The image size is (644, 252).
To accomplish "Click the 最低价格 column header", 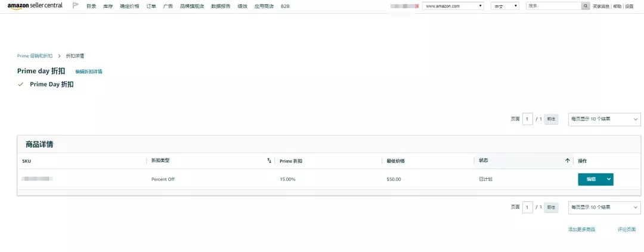I will [395, 161].
